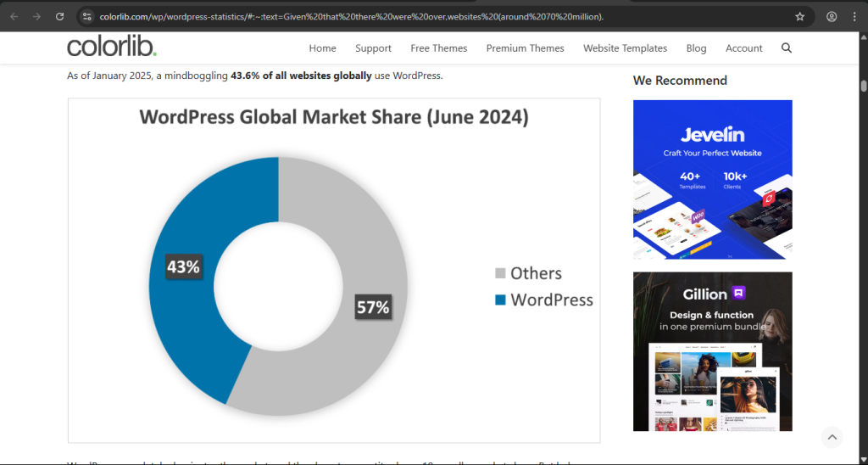
Task: Click the browser back arrow
Action: [x=14, y=17]
